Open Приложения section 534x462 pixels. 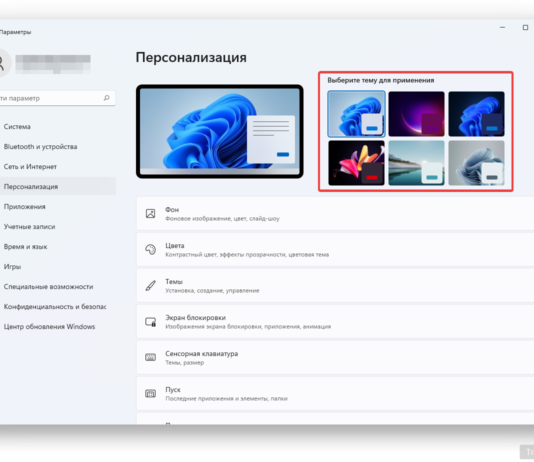click(58, 207)
